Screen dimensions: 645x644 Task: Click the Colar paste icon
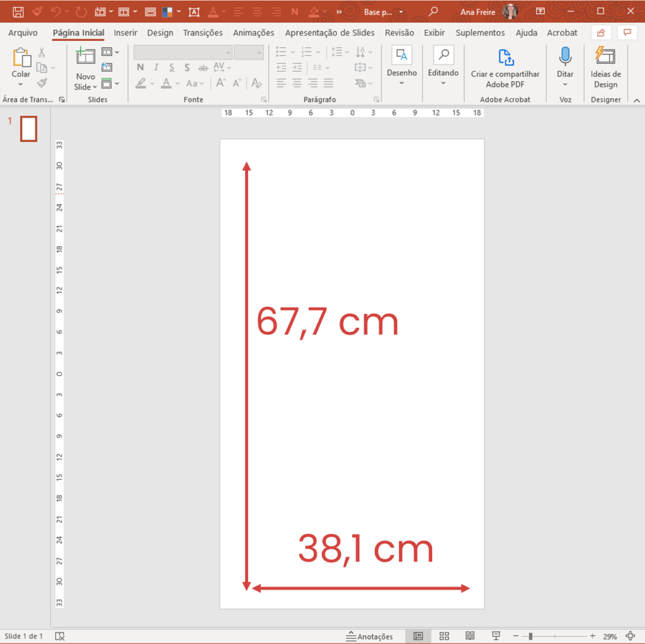point(21,59)
